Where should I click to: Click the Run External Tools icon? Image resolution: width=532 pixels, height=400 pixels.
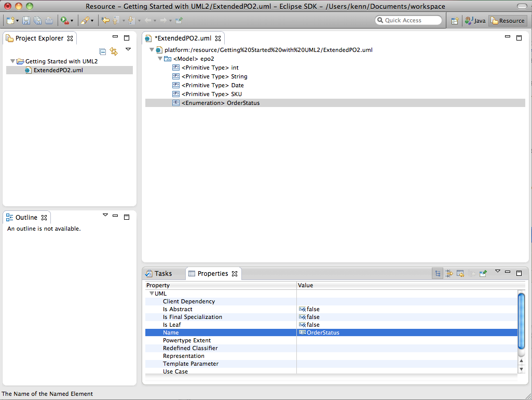pos(64,21)
